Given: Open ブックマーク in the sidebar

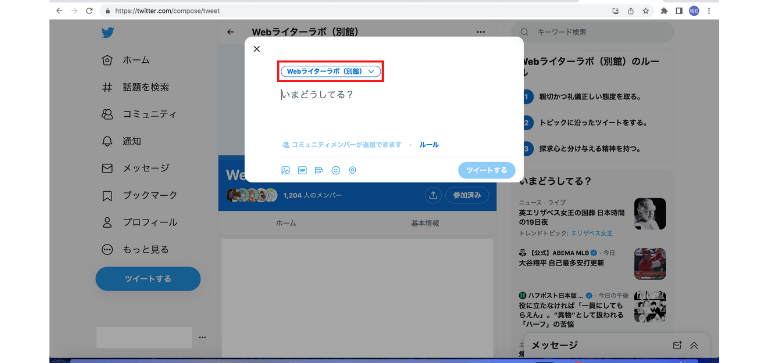Looking at the screenshot, I should pos(140,195).
